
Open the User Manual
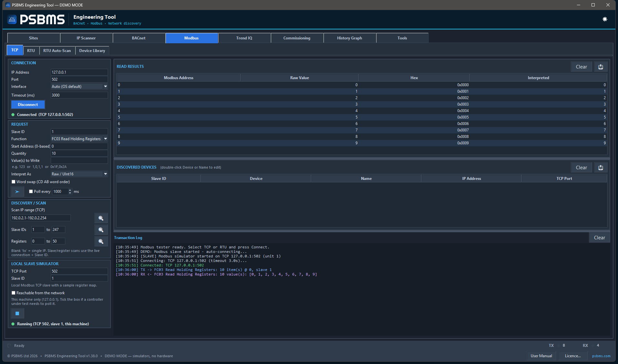pos(541,356)
